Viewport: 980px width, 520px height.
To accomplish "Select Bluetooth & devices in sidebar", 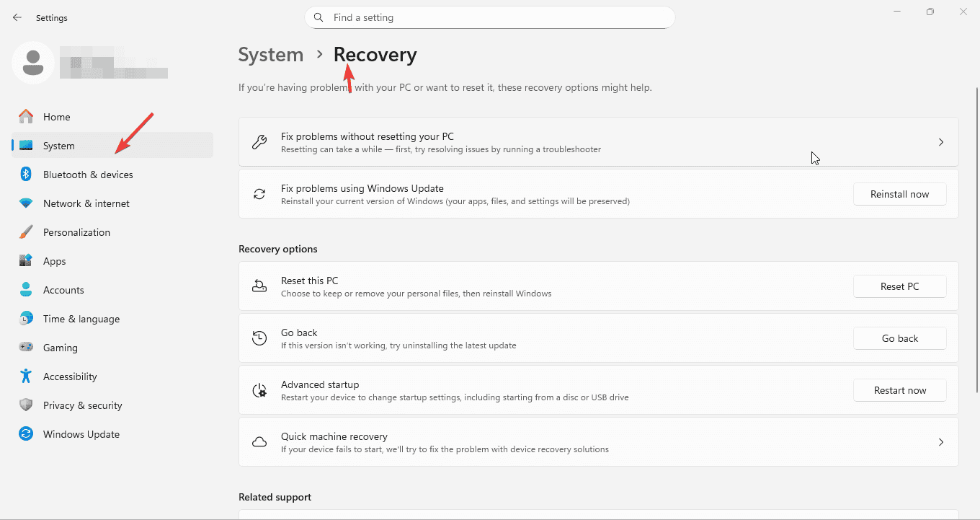I will [112, 175].
